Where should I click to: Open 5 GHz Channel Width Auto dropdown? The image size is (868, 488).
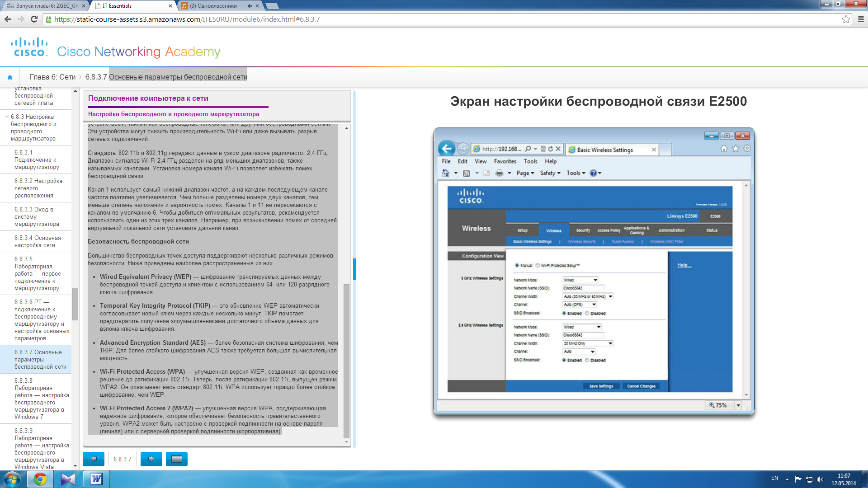588,296
